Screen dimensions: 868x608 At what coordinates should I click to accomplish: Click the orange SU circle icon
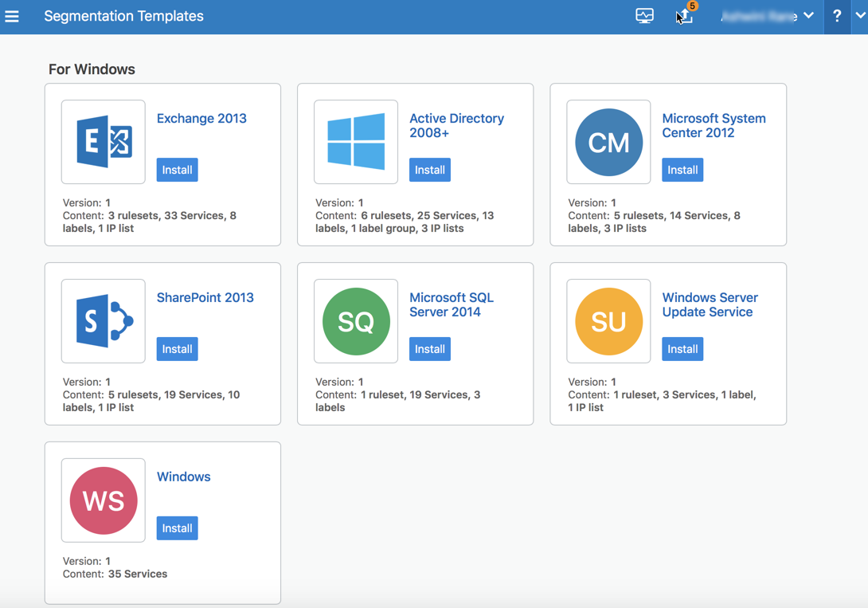click(609, 321)
